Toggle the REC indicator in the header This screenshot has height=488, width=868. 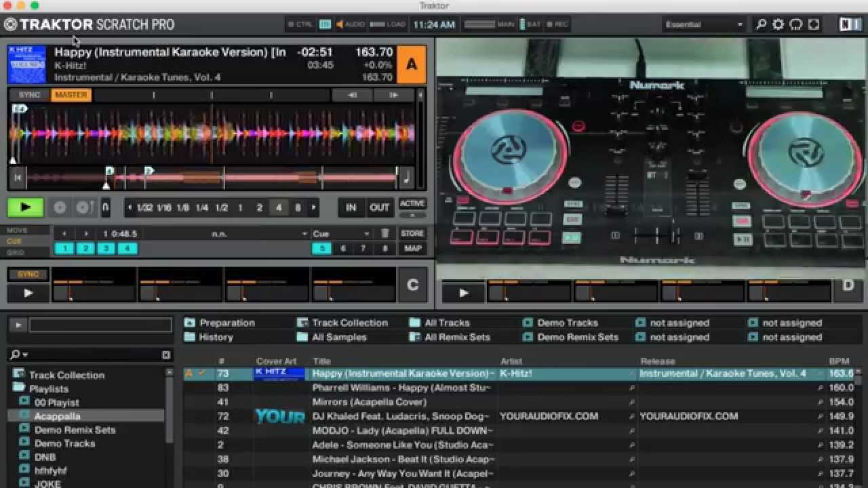tap(557, 24)
